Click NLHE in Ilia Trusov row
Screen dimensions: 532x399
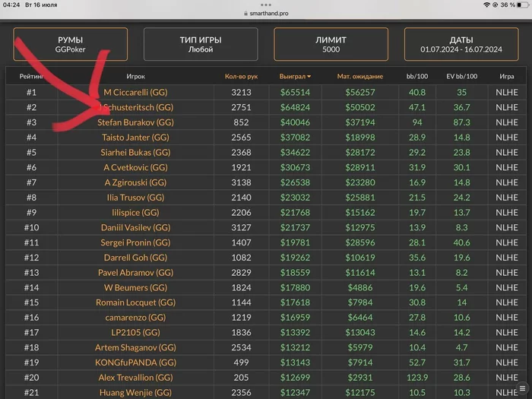tap(507, 198)
